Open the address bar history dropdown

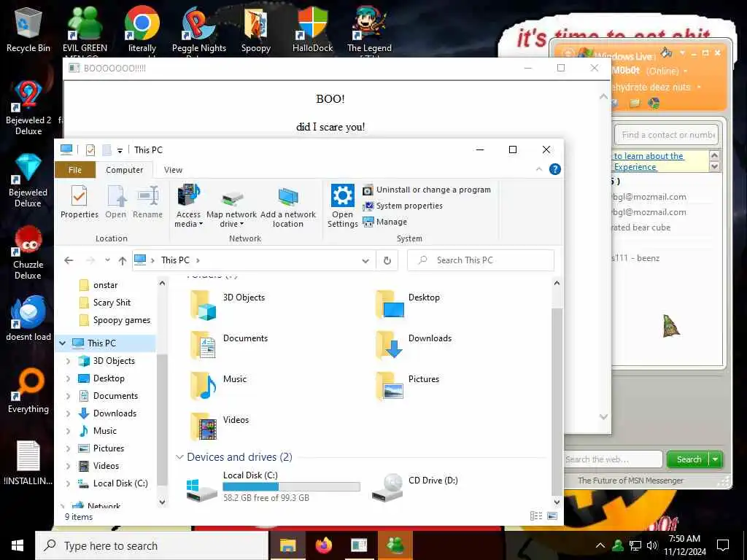pyautogui.click(x=365, y=260)
